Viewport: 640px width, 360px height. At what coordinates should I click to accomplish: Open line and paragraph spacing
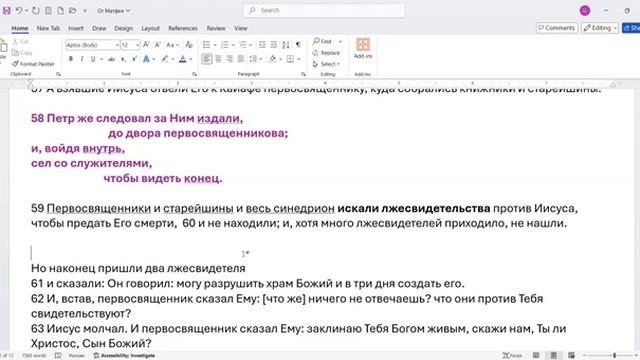[x=253, y=59]
